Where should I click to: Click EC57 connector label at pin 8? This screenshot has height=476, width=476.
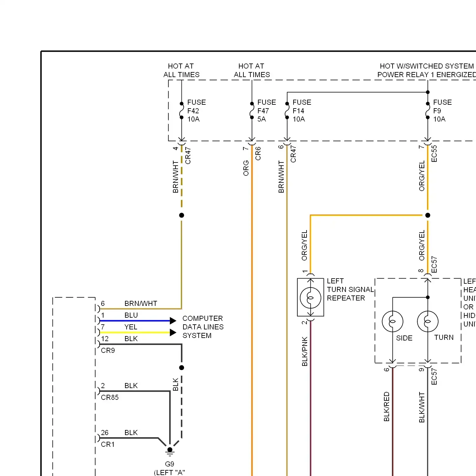coord(434,265)
